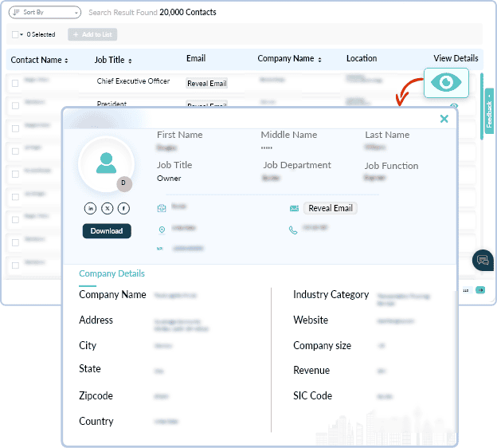Click the large eye View Details icon
497x448 pixels.
coord(446,82)
